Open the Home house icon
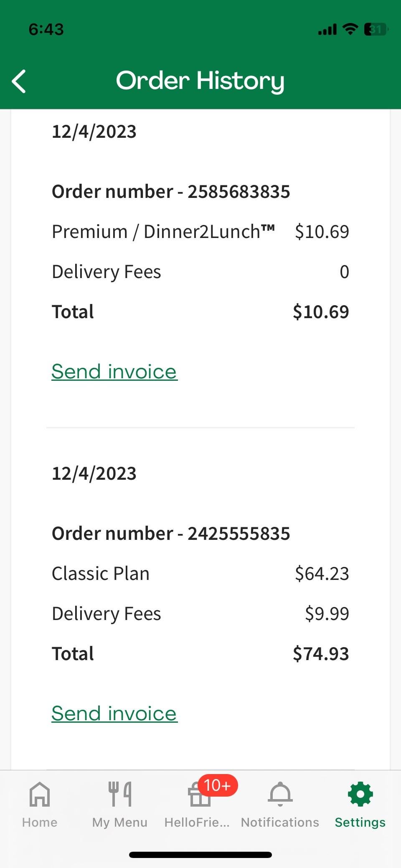The width and height of the screenshot is (401, 868). 40,794
